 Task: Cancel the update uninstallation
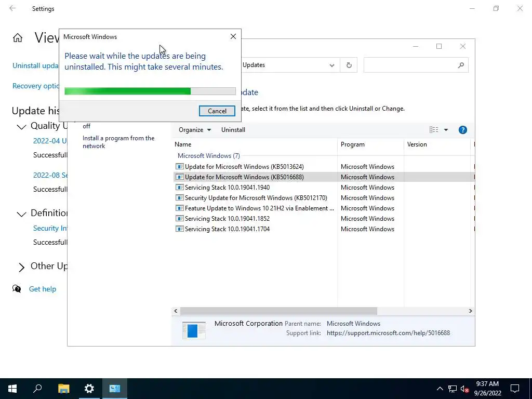coord(217,111)
